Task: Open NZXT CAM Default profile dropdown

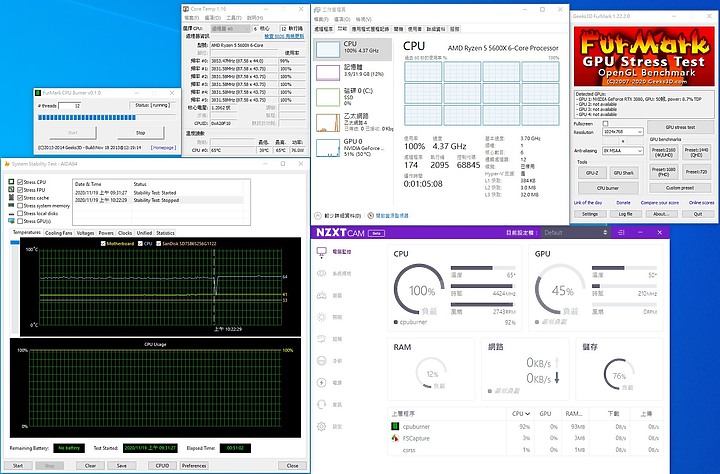Action: (576, 232)
